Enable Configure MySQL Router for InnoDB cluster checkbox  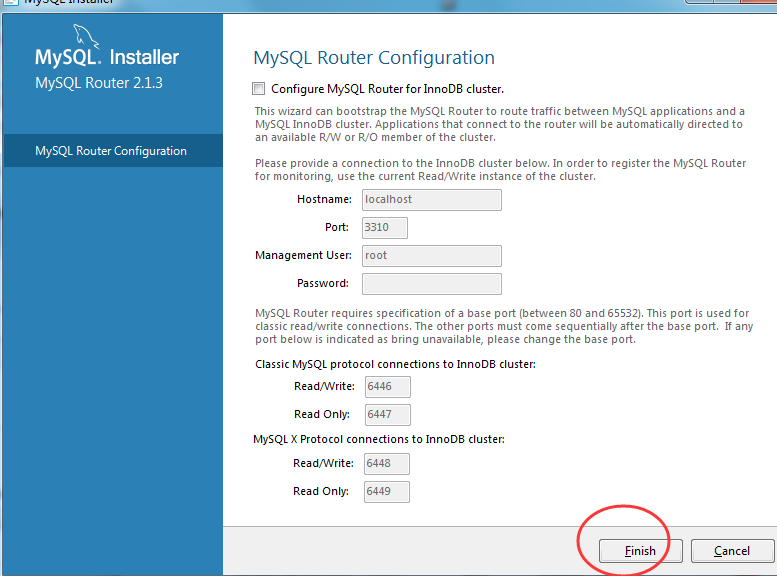pyautogui.click(x=259, y=89)
